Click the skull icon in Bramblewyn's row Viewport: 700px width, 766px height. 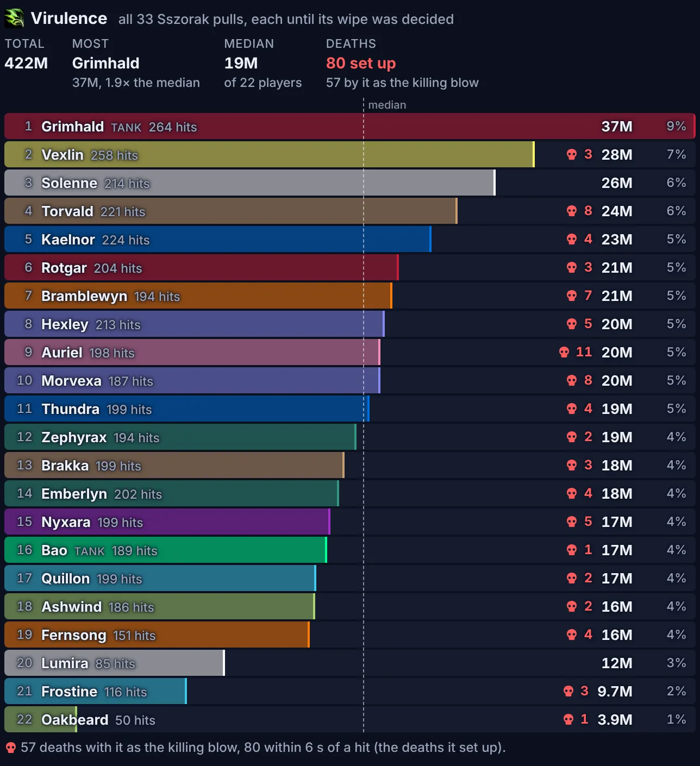tap(572, 296)
